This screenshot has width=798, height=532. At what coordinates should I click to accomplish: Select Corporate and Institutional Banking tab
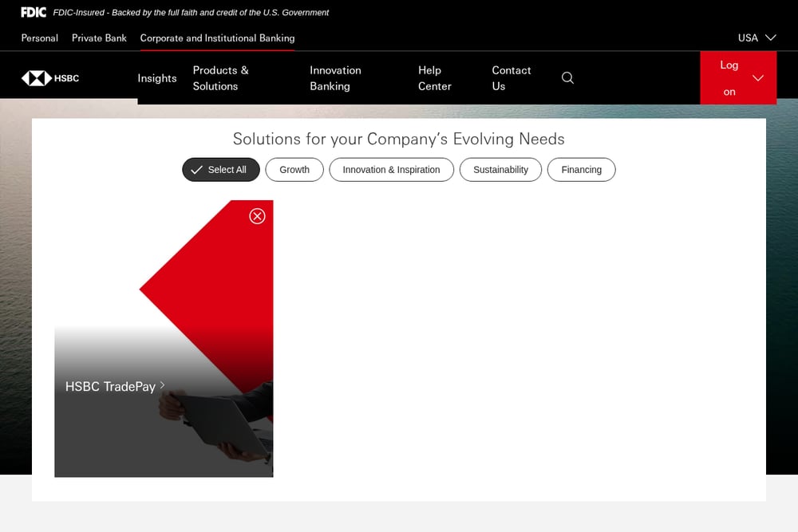[x=217, y=38]
